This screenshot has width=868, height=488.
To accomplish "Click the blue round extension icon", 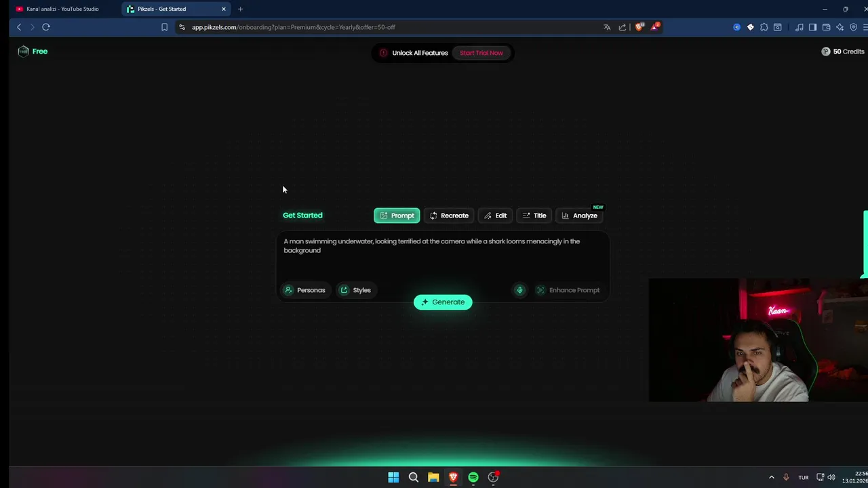I will coord(736,27).
